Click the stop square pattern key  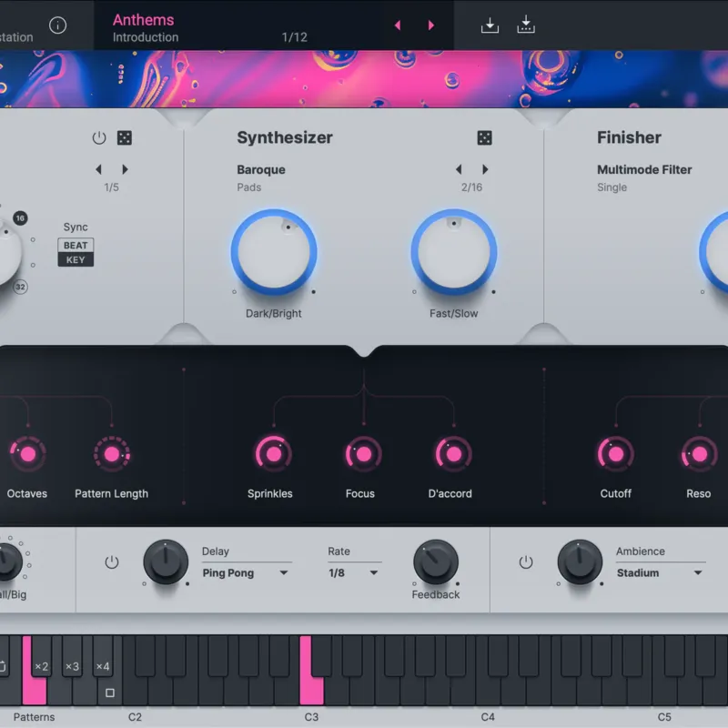click(x=109, y=693)
